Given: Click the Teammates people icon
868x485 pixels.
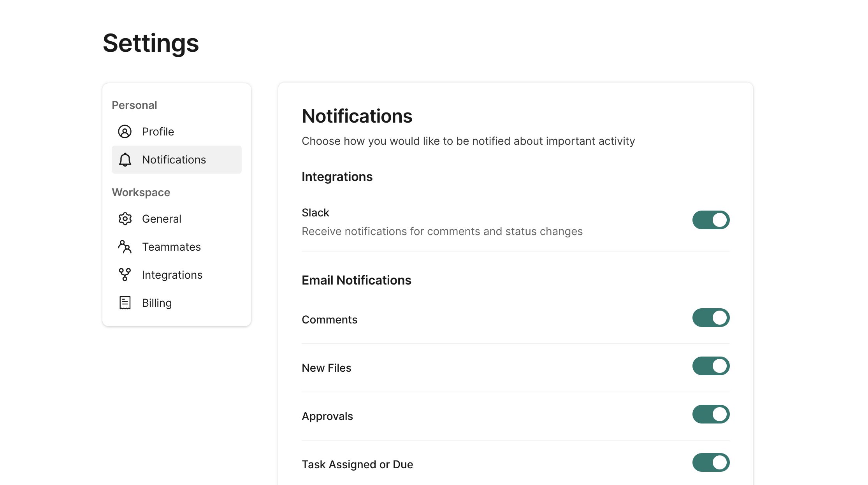Looking at the screenshot, I should 125,247.
